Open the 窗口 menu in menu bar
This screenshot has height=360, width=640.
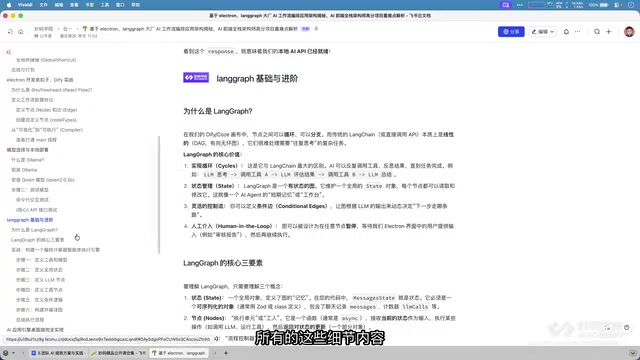[120, 5]
